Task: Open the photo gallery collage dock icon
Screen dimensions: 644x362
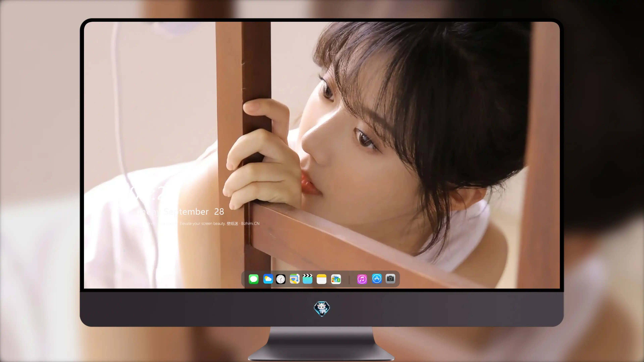Action: pyautogui.click(x=336, y=279)
